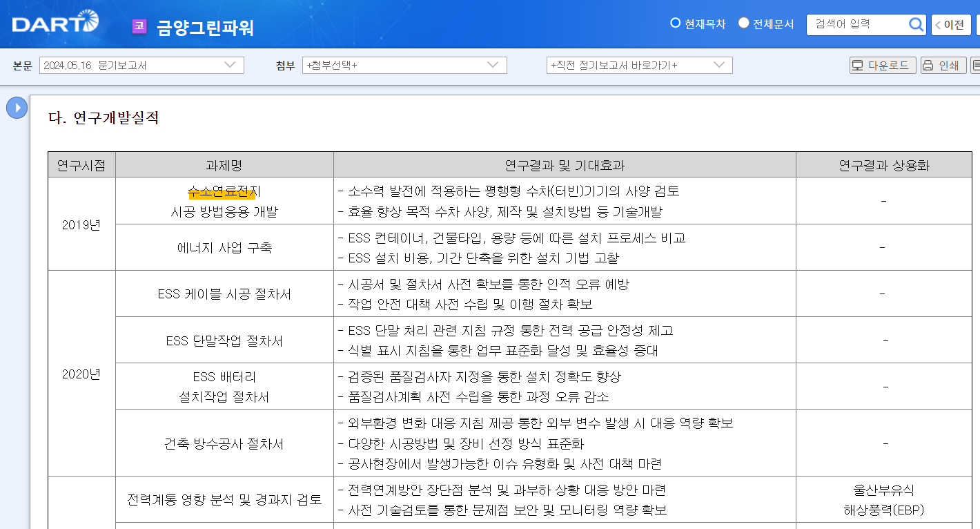Viewport: 980px width, 529px height.
Task: Click the 과제명 column header
Action: click(x=224, y=165)
